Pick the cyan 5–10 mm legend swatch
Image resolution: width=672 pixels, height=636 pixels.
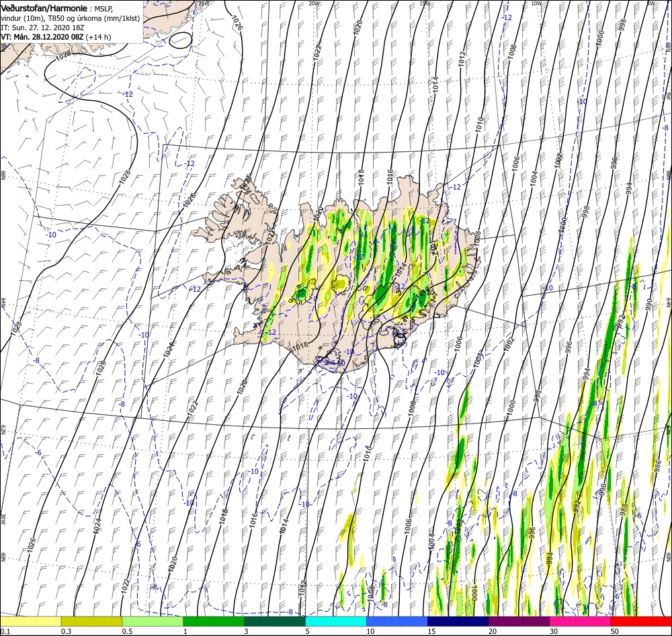point(336,621)
